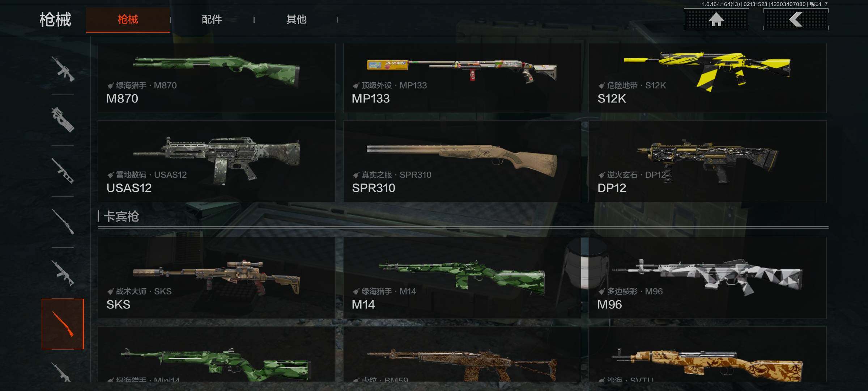
Task: Select the M870 green camo shotgun card
Action: (x=216, y=78)
